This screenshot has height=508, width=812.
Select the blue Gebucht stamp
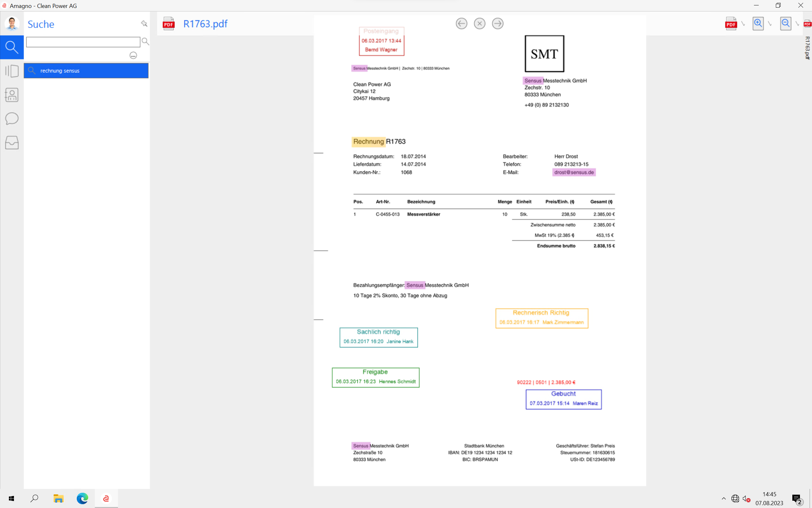(x=564, y=399)
